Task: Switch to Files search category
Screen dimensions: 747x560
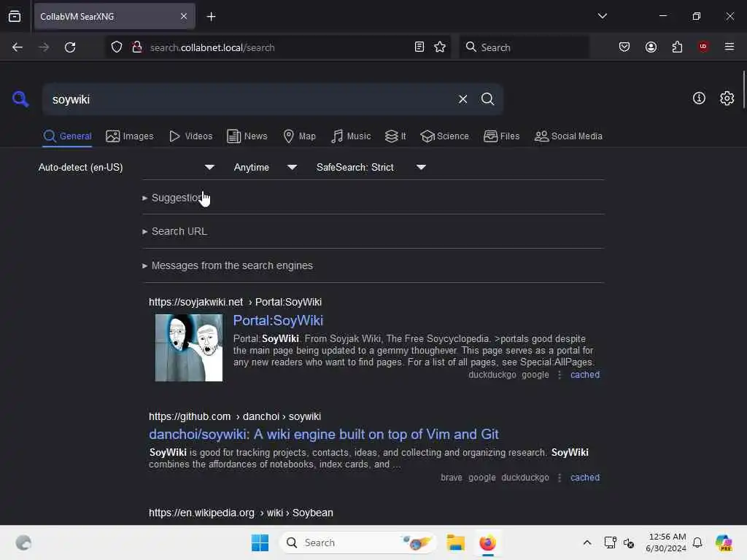Action: coord(501,136)
